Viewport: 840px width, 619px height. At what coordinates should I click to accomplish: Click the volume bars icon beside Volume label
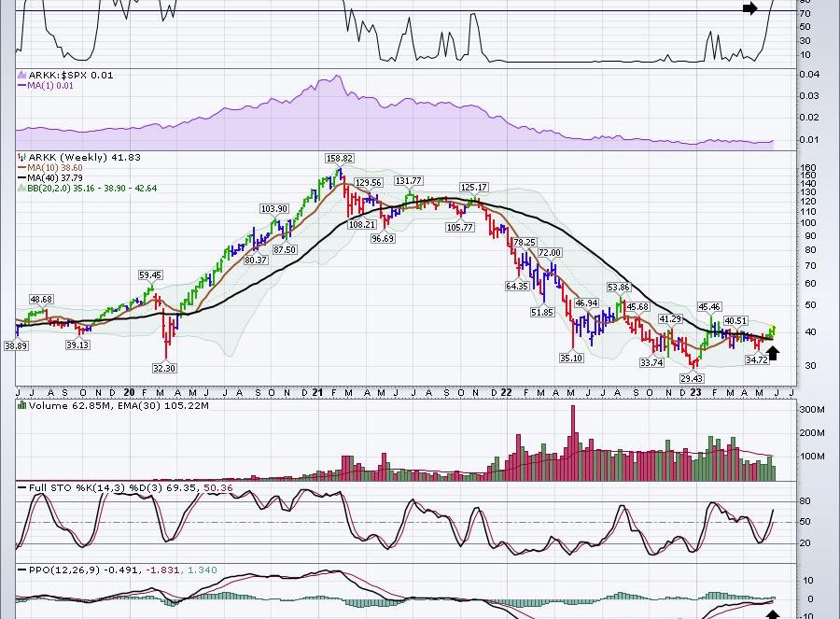click(x=22, y=405)
